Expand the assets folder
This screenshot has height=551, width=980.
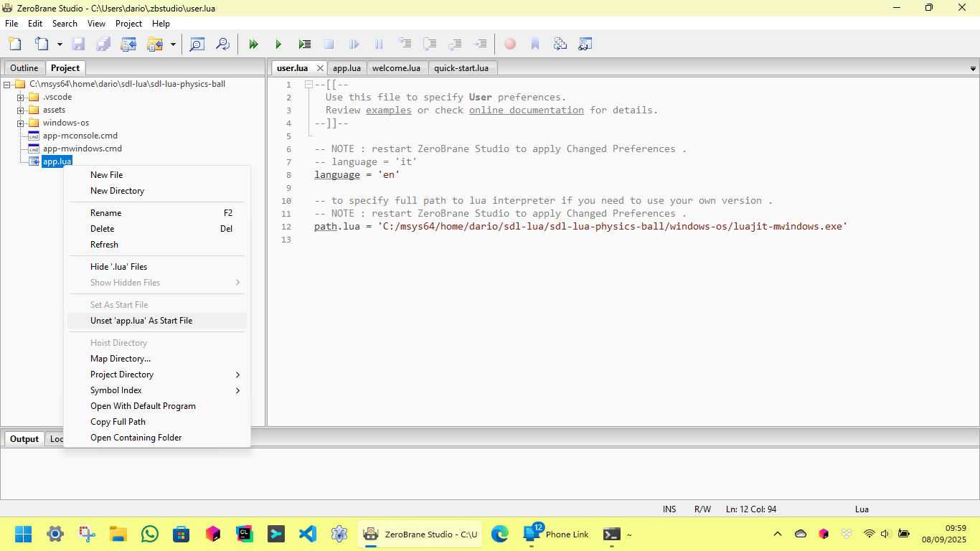click(x=21, y=110)
